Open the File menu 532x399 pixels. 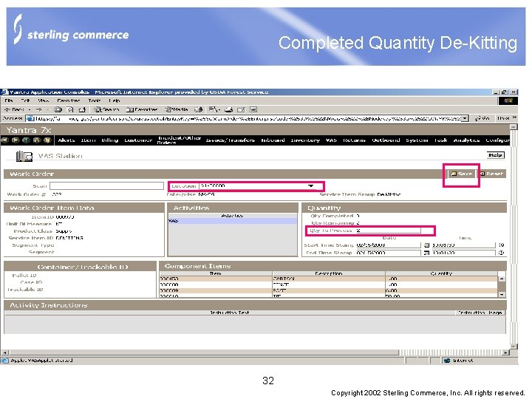coord(9,100)
